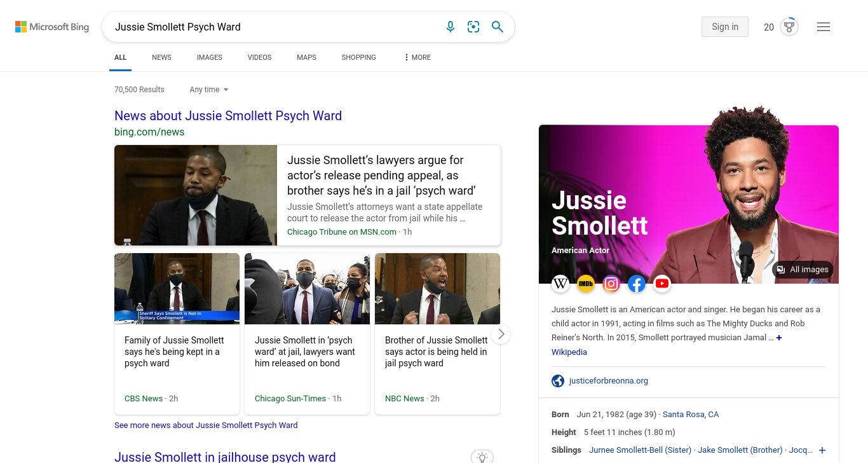868x463 pixels.
Task: Open Jussie Smollett's IMDb icon
Action: tap(586, 284)
